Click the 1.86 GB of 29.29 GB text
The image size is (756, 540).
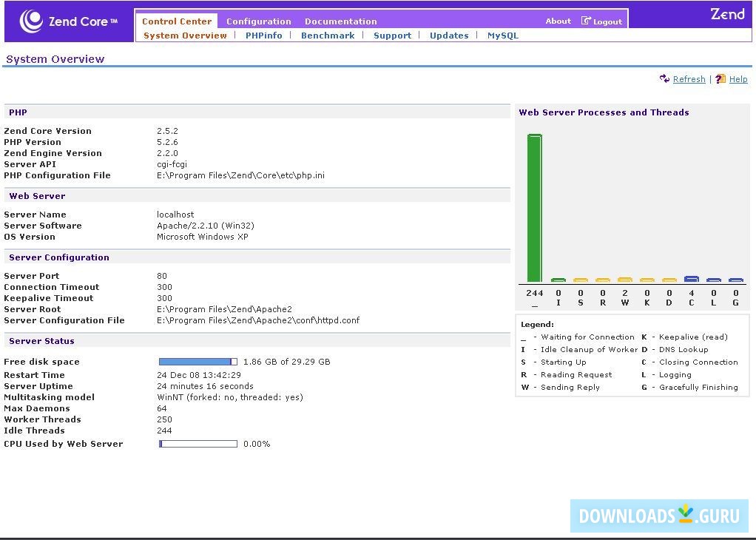point(287,362)
